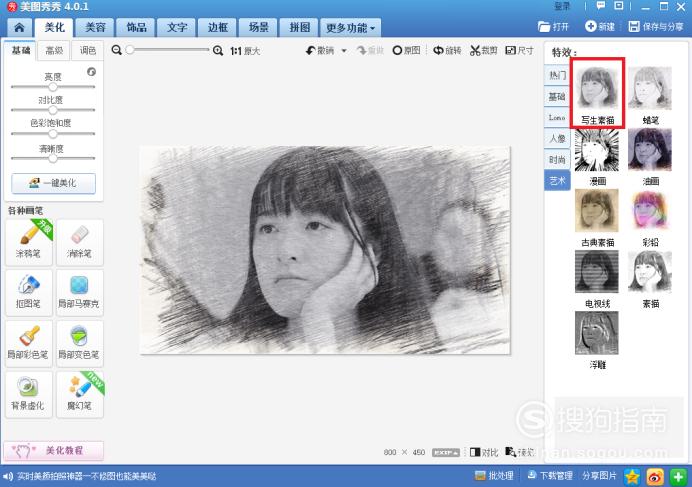Click the 新建 new file icon
The height and width of the screenshot is (487, 692).
[x=590, y=26]
